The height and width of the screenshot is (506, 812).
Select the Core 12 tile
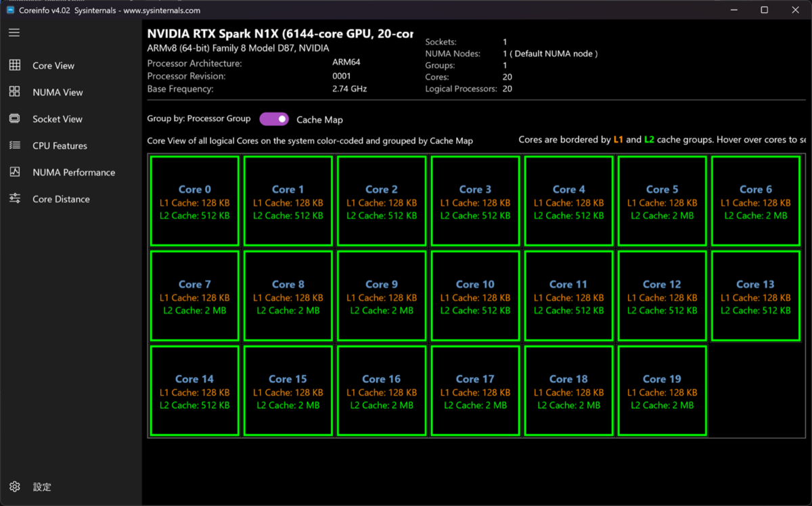[662, 296]
